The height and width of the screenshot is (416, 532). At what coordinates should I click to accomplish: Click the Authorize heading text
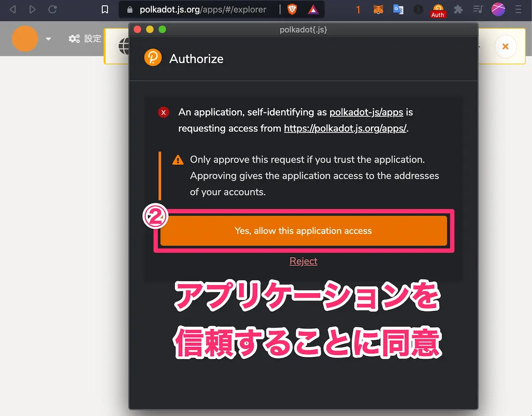pyautogui.click(x=196, y=58)
